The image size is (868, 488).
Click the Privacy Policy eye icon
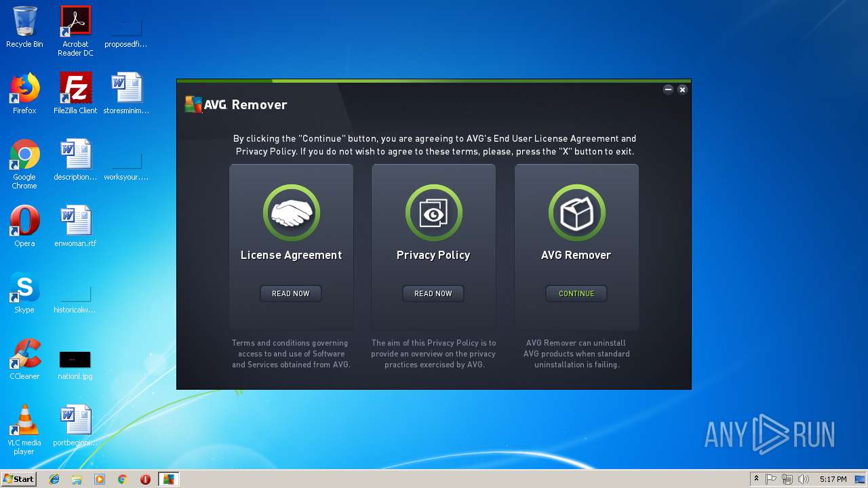click(433, 213)
